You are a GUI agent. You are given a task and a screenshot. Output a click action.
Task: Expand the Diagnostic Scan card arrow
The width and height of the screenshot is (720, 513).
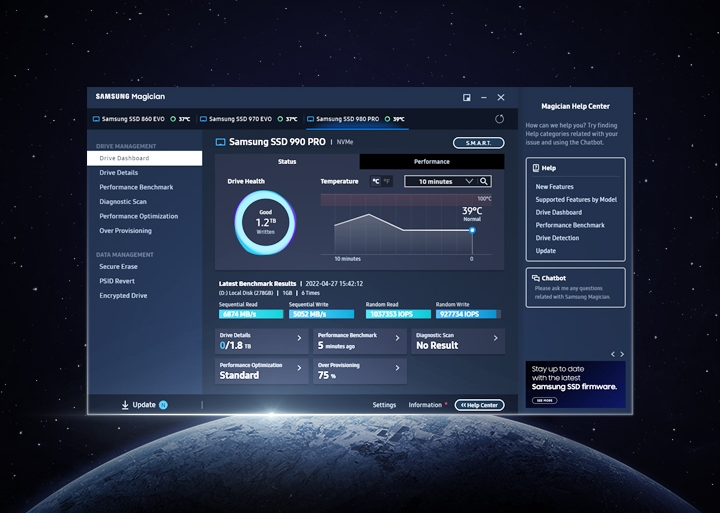[x=495, y=339]
